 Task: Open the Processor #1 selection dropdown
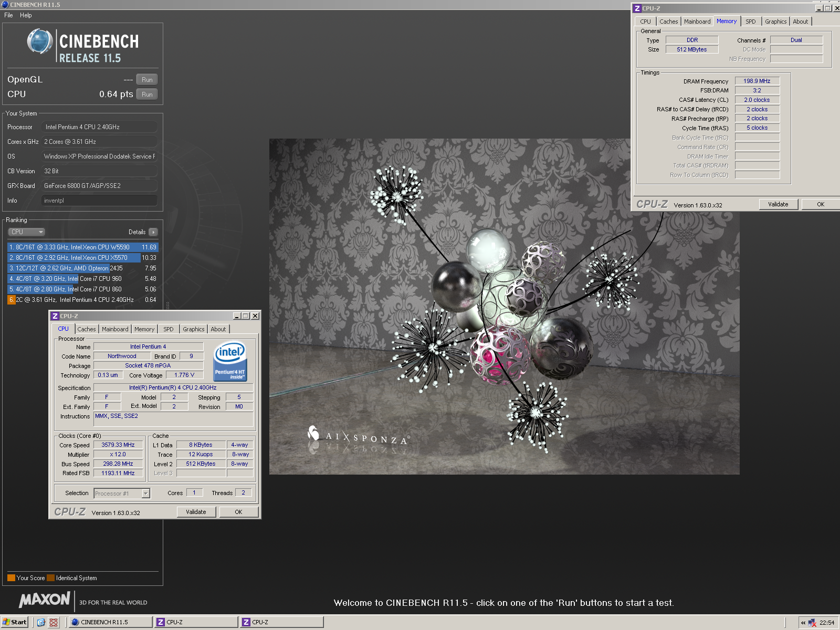pos(122,493)
